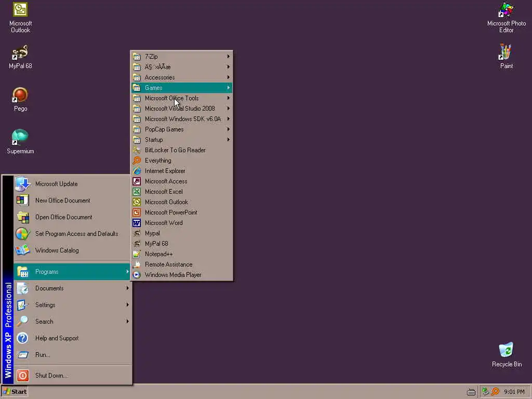Click the Internet Explorer icon in Programs menu
The image size is (532, 399).
tap(137, 171)
